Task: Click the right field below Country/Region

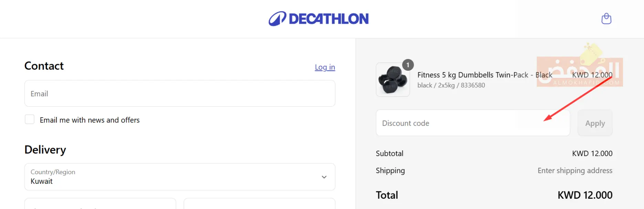Action: 259,204
